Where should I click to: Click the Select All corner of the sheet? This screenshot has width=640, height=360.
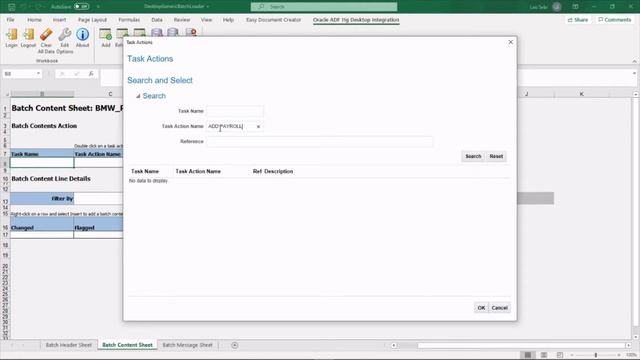tap(6, 94)
